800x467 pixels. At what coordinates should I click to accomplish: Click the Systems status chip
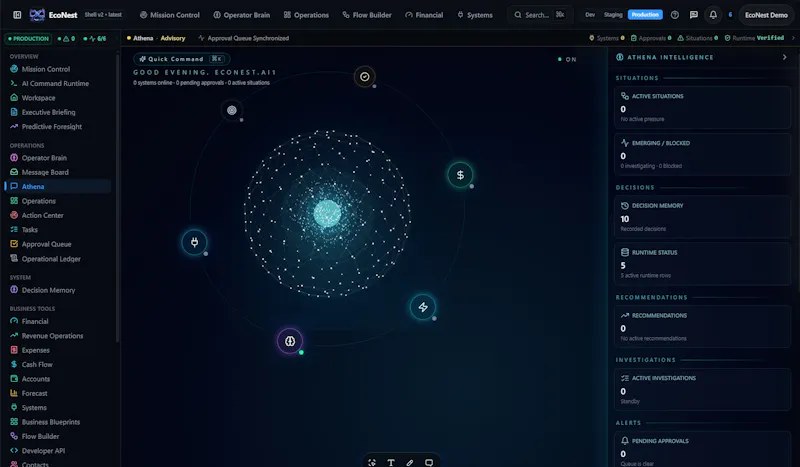point(607,38)
